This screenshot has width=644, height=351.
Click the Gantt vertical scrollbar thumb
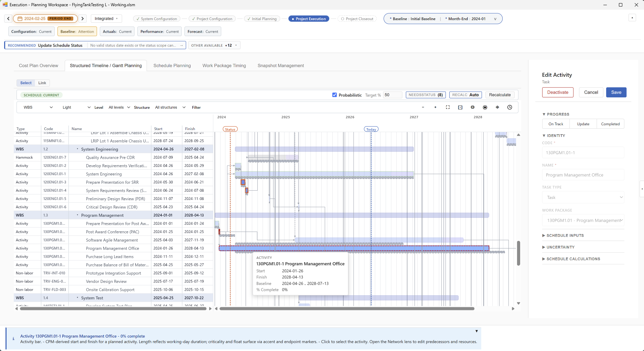pyautogui.click(x=518, y=253)
